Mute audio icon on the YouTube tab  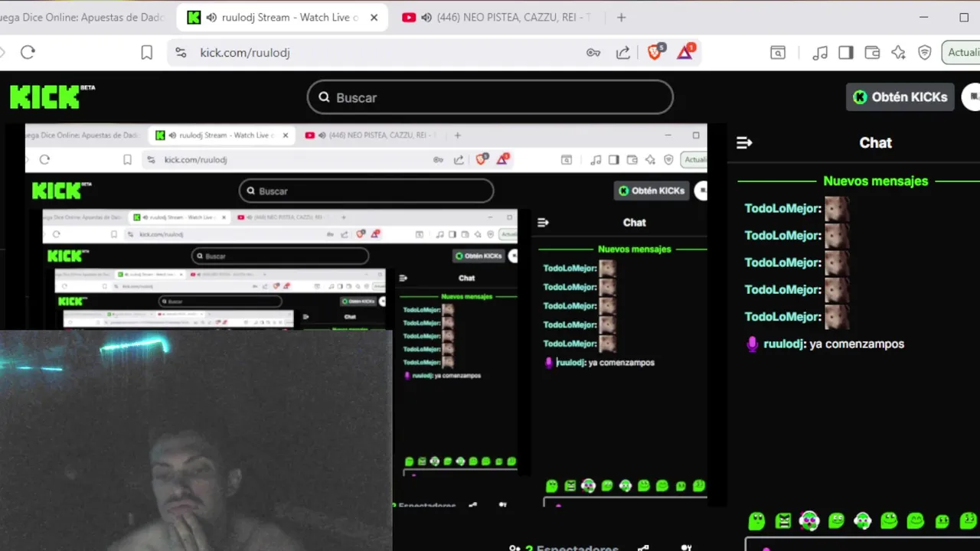(426, 17)
